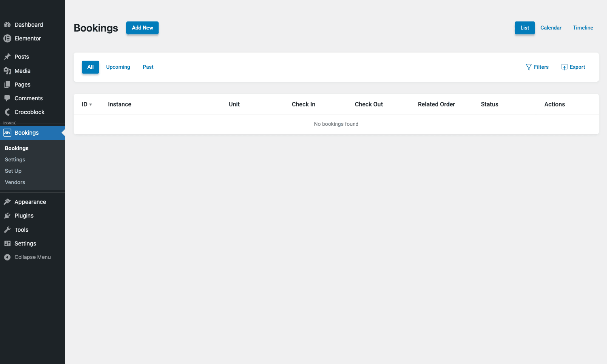Click the Posts pushpin icon
The image size is (607, 364).
(x=7, y=57)
